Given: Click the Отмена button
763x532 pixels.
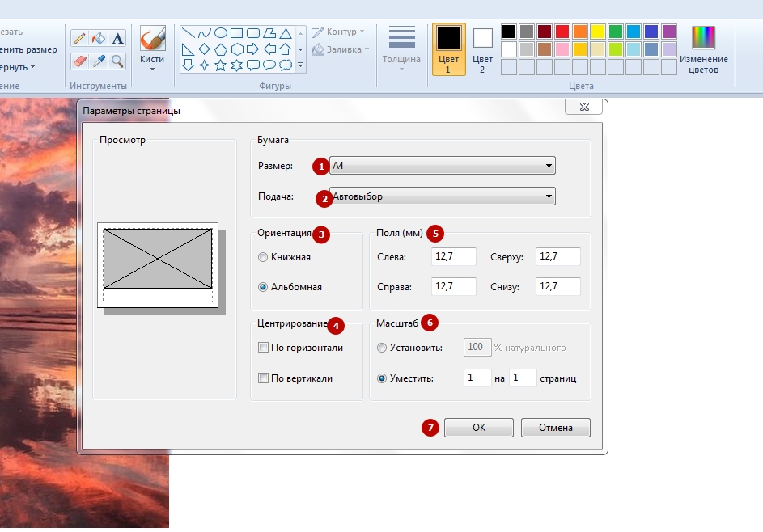Looking at the screenshot, I should coord(556,428).
